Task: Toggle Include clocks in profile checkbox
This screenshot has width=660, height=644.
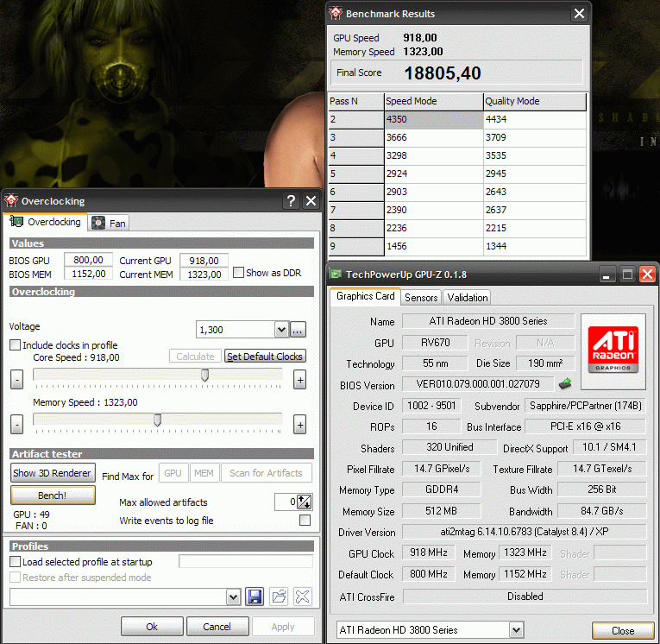Action: 15,345
